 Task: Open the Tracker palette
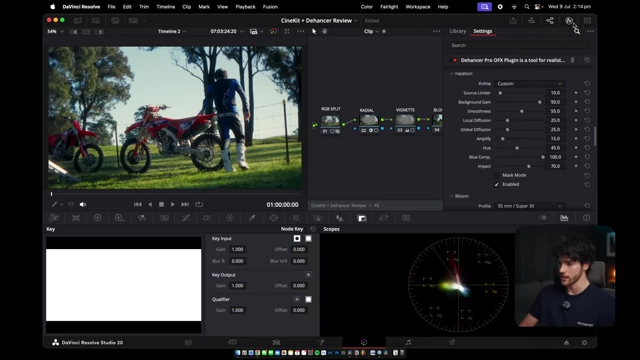click(296, 218)
